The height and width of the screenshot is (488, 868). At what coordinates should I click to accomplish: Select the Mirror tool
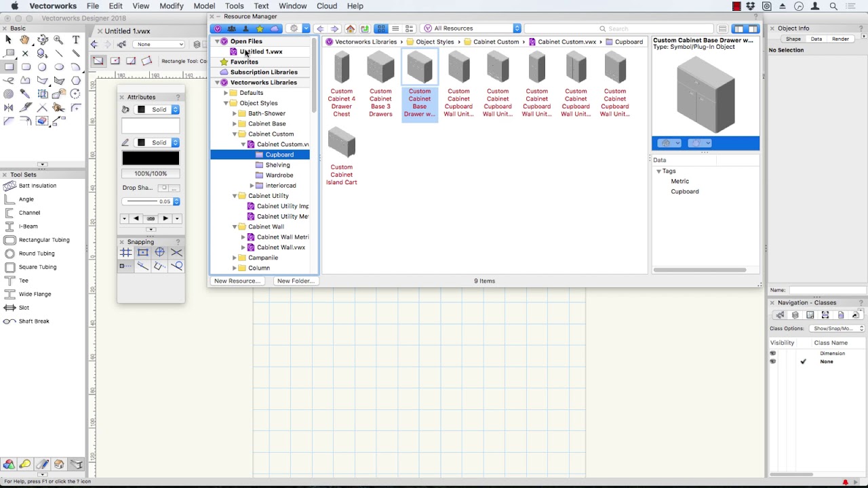pyautogui.click(x=8, y=107)
